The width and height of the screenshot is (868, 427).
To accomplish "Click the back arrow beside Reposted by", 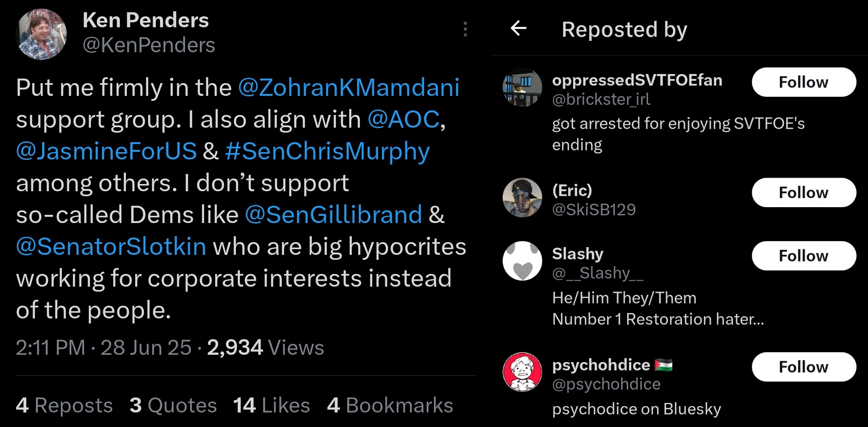I will (x=519, y=28).
